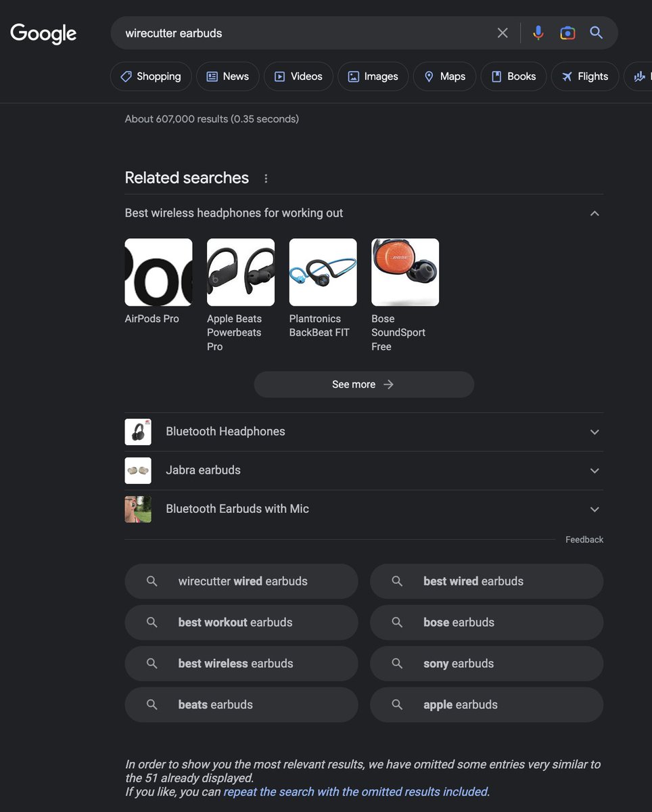Click the AirPods Pro text label
Screen dimensions: 652x812
(x=152, y=319)
